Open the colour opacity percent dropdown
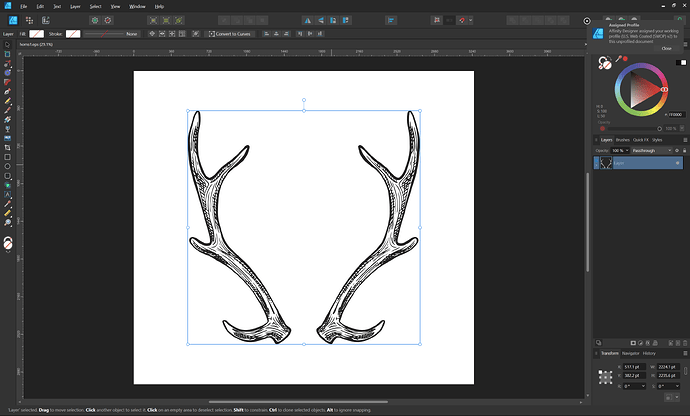The width and height of the screenshot is (690, 416). [682, 129]
